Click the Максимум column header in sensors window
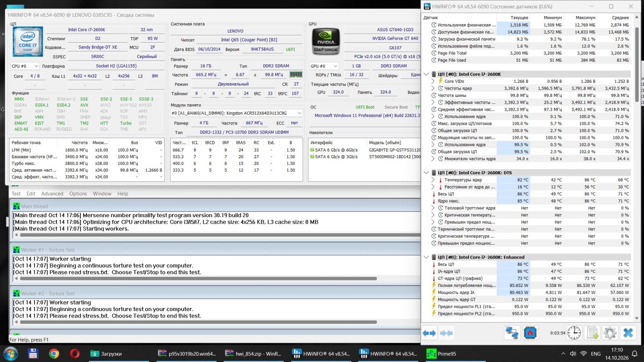 pyautogui.click(x=580, y=18)
